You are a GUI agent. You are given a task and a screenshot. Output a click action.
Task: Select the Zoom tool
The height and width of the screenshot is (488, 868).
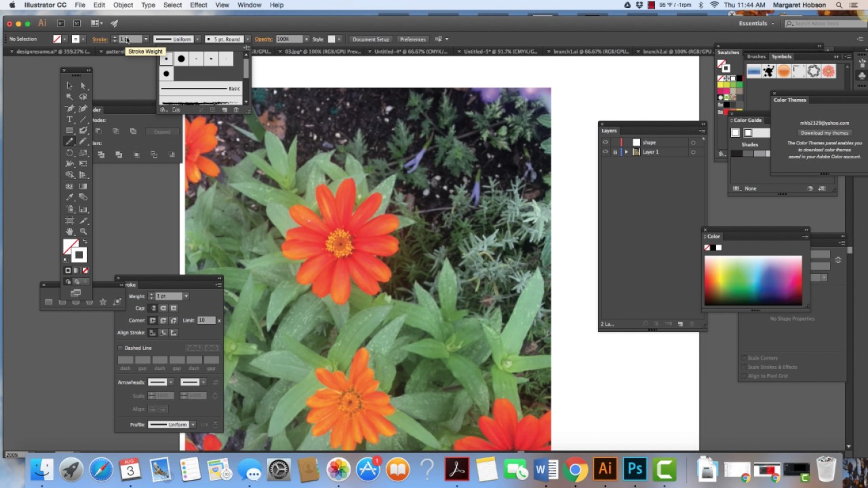tap(83, 232)
